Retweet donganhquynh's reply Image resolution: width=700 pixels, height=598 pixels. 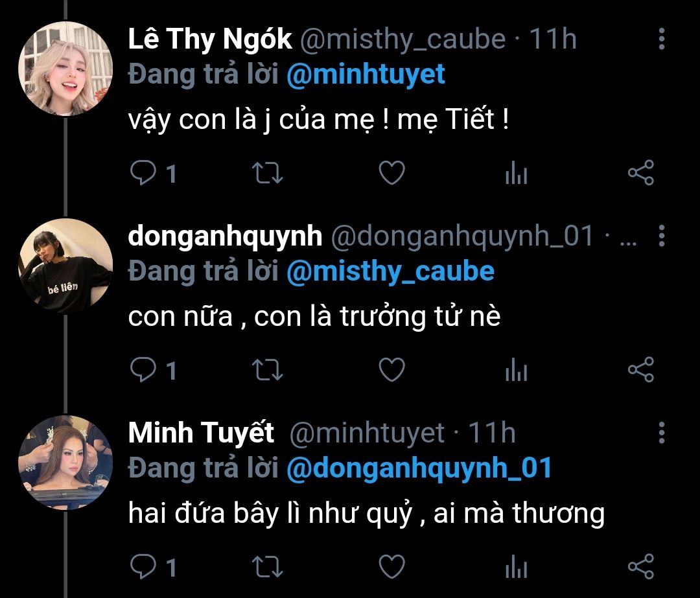click(266, 370)
